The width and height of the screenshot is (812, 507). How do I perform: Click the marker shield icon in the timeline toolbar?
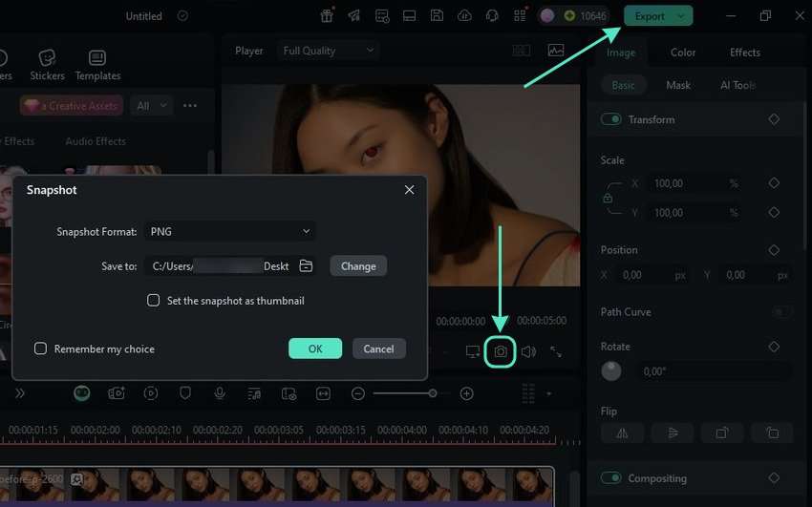click(185, 393)
